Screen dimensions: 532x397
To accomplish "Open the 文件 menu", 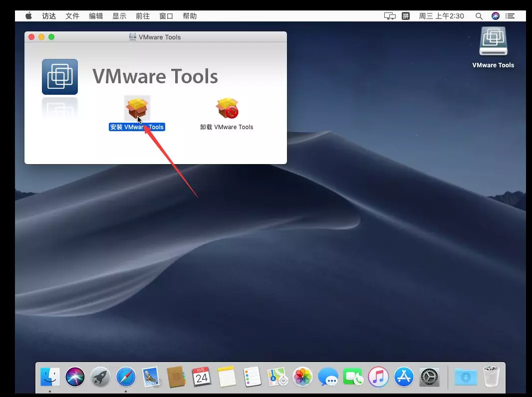I will [72, 16].
